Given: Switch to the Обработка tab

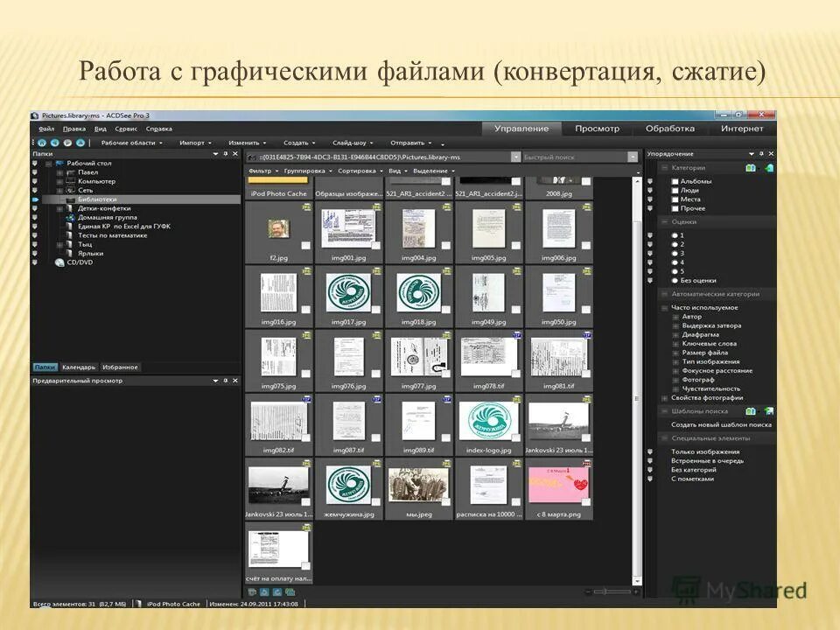Looking at the screenshot, I should pos(670,129).
